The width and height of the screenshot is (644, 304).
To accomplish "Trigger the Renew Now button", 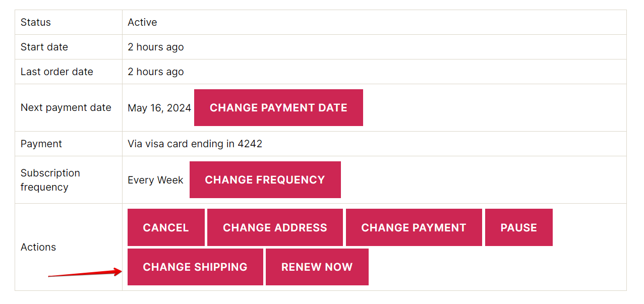I will [317, 267].
